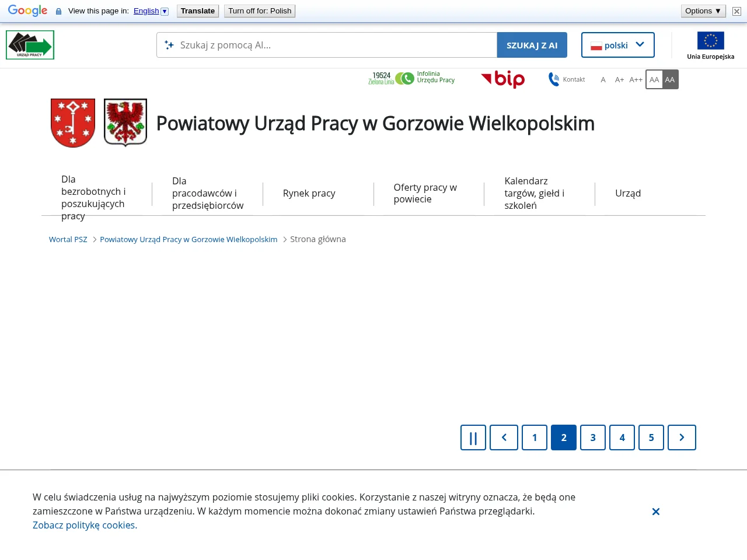
Task: Close the Google Translate bar
Action: (x=736, y=11)
